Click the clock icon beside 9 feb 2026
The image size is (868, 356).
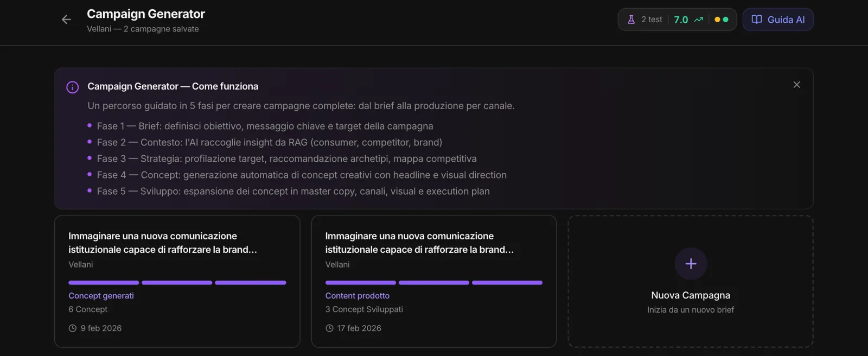pyautogui.click(x=73, y=328)
